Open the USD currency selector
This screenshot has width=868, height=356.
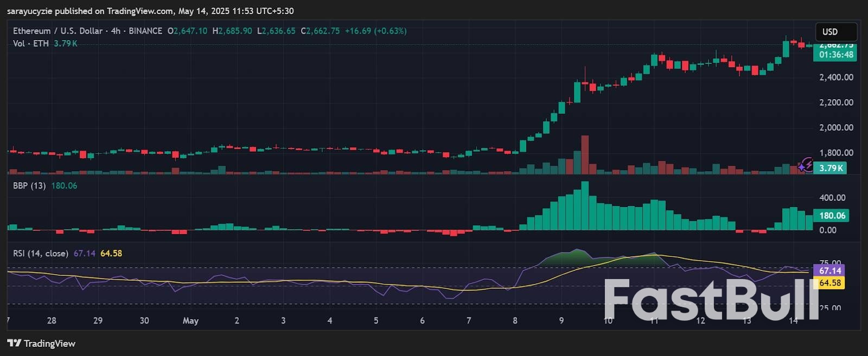tap(835, 32)
